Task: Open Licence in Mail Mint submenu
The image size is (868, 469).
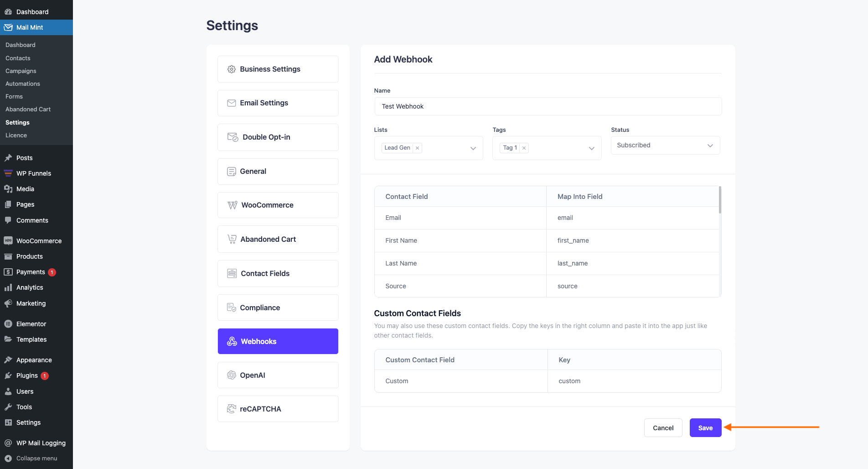Action: tap(16, 135)
